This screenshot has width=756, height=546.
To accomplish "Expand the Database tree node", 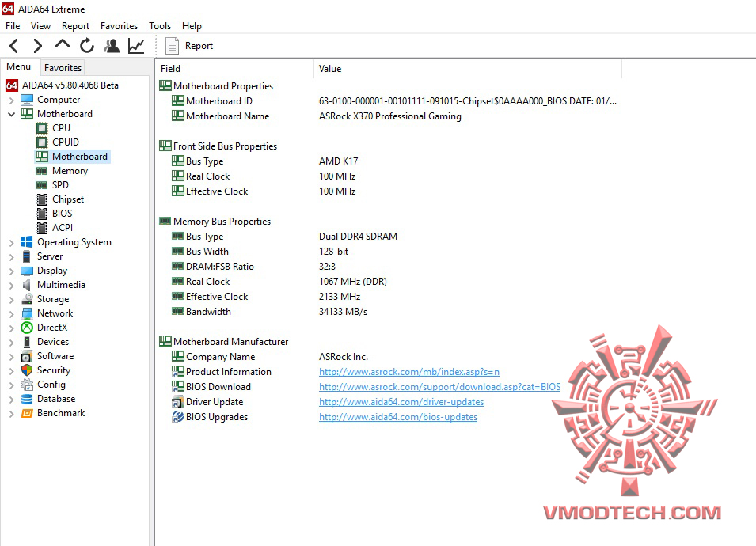I will (12, 400).
